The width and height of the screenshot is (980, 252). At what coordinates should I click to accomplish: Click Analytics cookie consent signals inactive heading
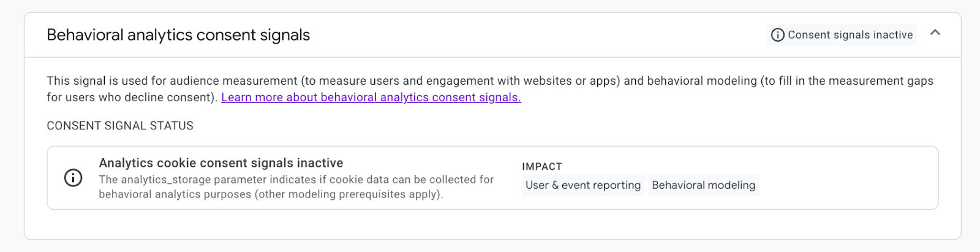pyautogui.click(x=221, y=163)
